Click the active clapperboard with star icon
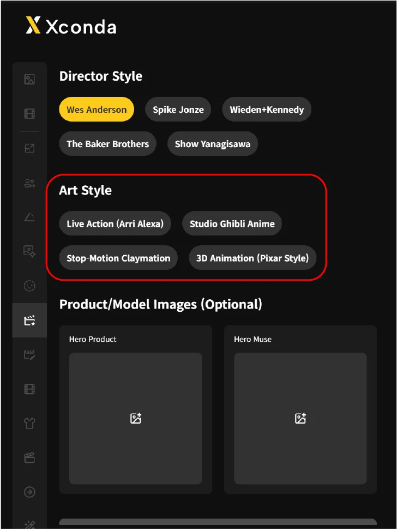The width and height of the screenshot is (397, 532). click(29, 321)
